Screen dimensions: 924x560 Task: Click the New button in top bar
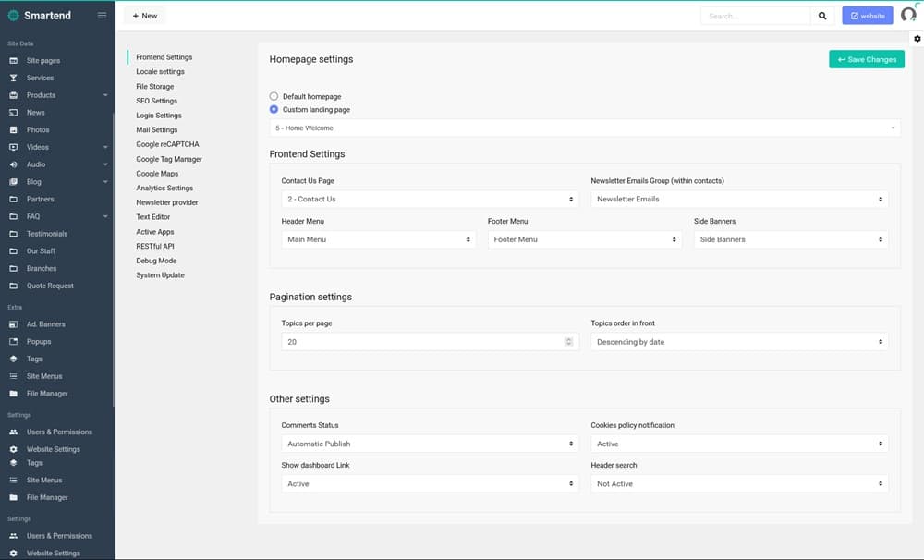pos(145,16)
